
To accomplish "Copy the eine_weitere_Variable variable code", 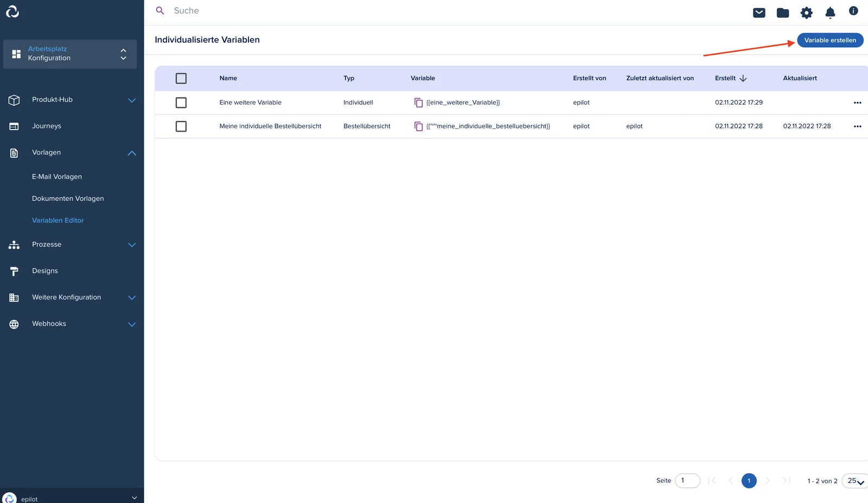I will [x=418, y=102].
